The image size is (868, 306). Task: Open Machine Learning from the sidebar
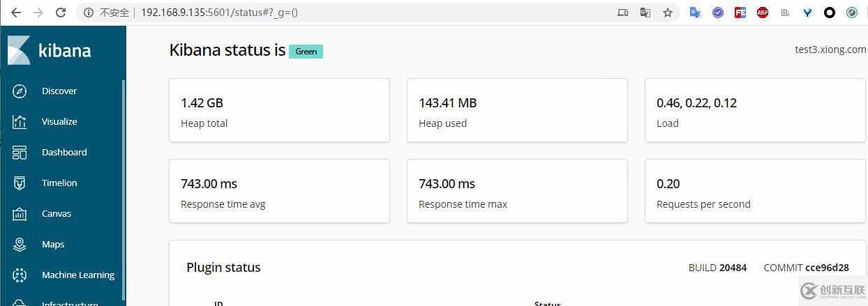(78, 275)
